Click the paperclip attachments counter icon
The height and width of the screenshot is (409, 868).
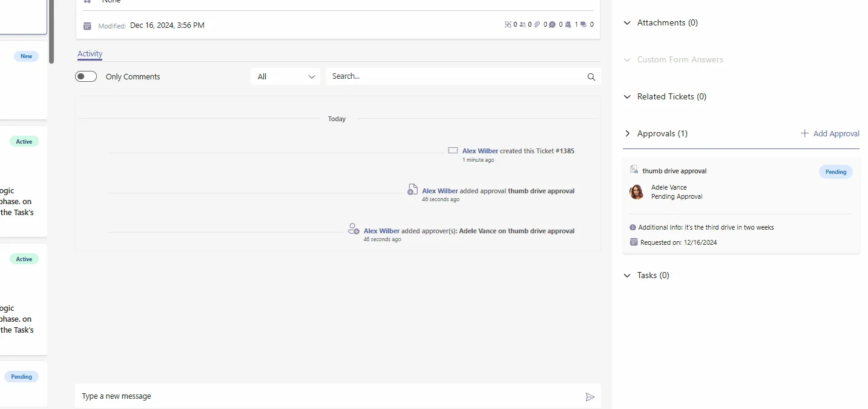[537, 25]
